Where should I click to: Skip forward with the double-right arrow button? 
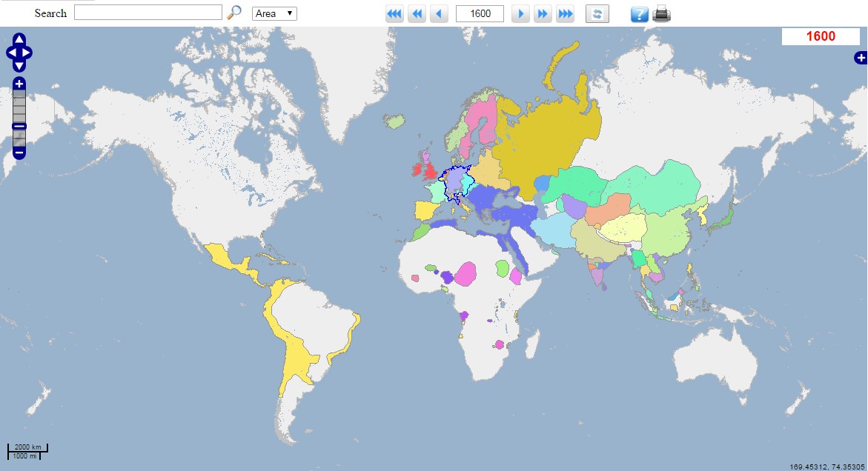pos(543,14)
